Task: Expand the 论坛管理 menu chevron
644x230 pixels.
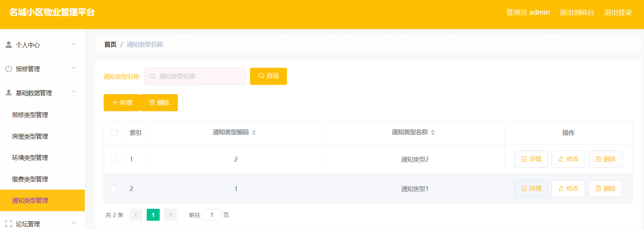Action: click(x=74, y=223)
